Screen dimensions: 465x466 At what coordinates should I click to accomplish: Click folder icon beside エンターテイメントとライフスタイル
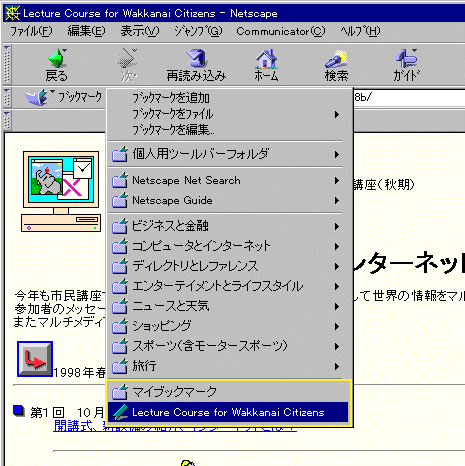(x=120, y=286)
